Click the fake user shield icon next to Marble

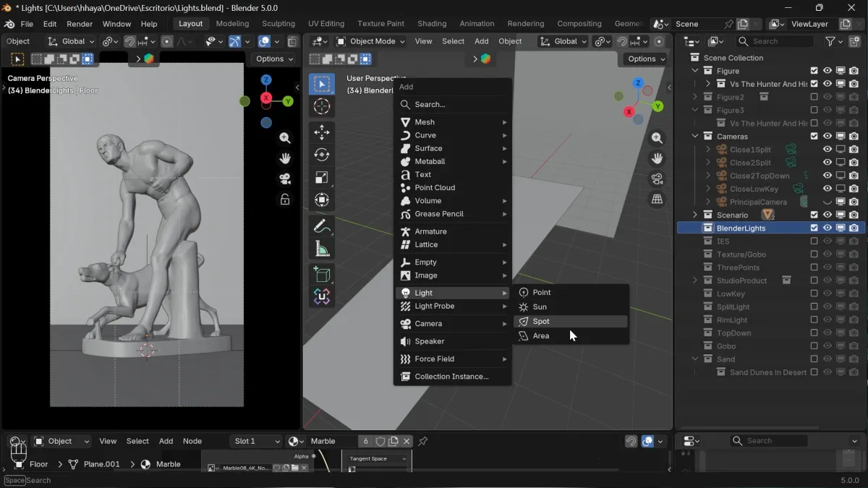(380, 441)
